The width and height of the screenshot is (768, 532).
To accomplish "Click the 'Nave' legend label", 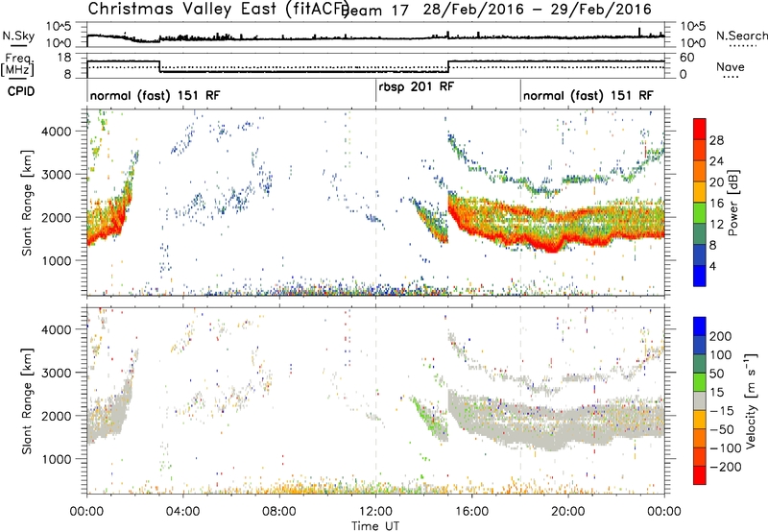I will click(x=730, y=66).
